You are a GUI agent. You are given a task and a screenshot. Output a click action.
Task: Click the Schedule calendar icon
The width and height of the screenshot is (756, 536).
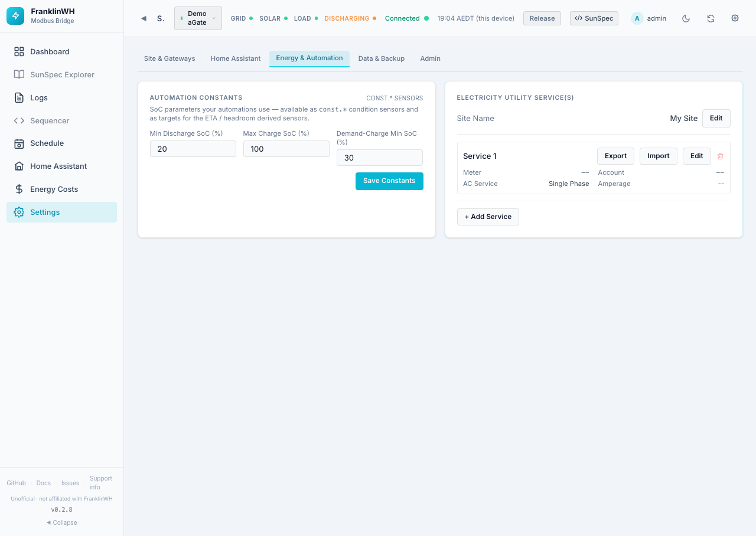19,143
